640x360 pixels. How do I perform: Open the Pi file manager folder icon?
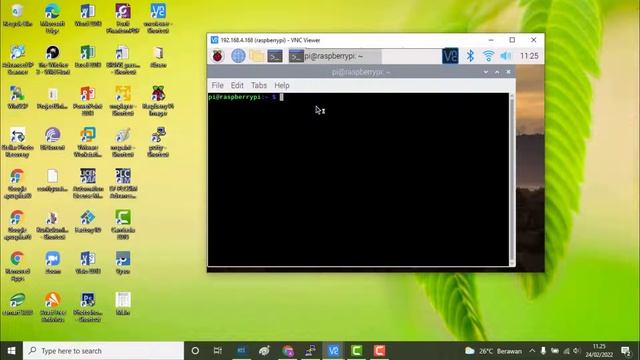(257, 56)
